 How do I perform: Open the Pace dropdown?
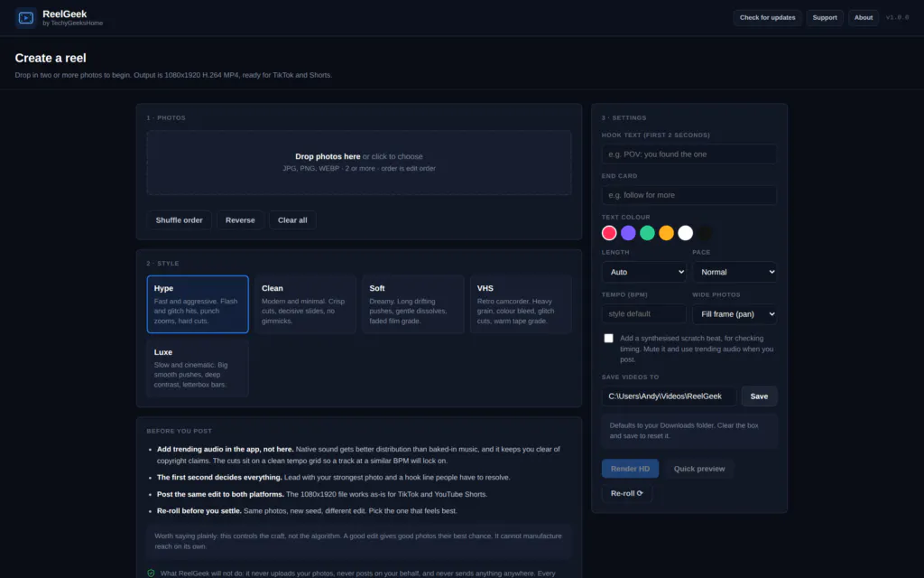click(x=735, y=272)
